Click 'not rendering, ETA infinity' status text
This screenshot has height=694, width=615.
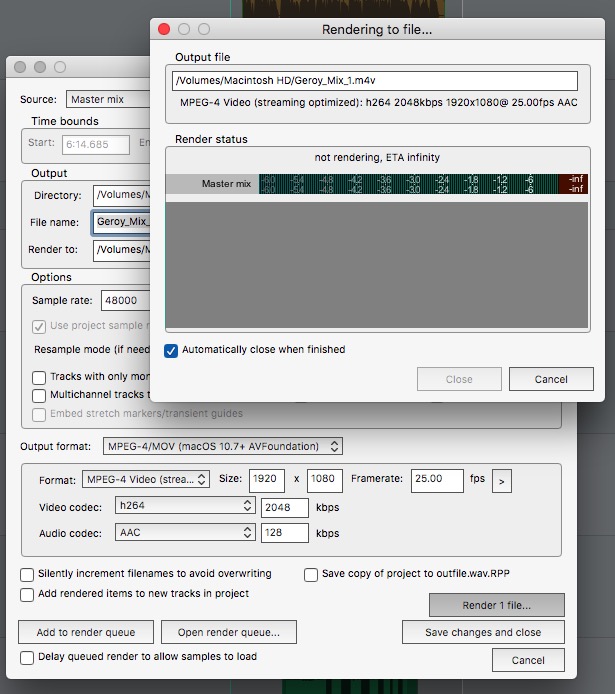(377, 158)
